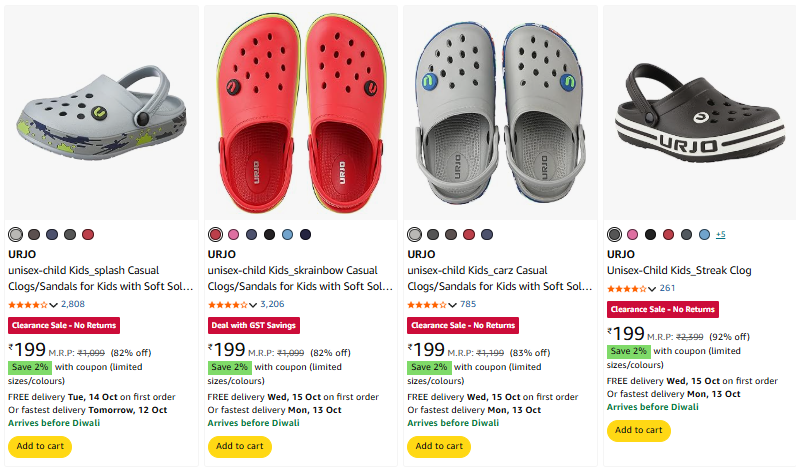796x469 pixels.
Task: Select red colour swatch for Kids_splash clogs
Action: (x=88, y=234)
